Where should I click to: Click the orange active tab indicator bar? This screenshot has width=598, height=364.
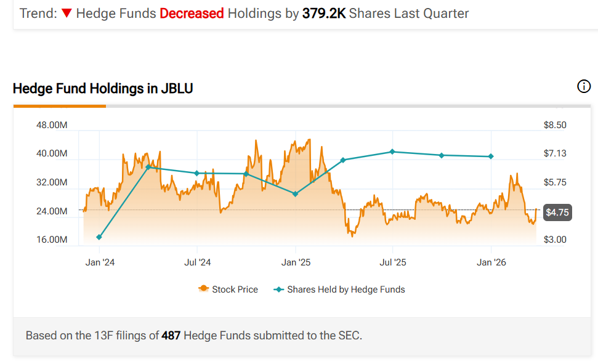click(x=60, y=106)
